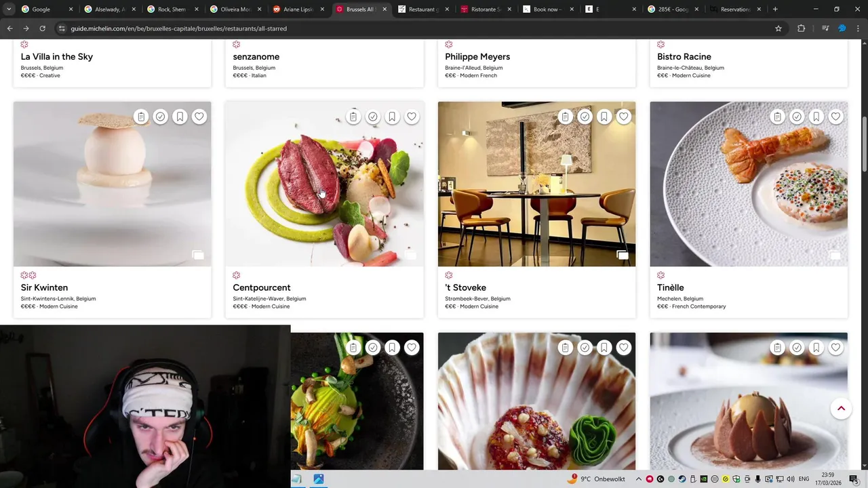Favorite Centpourcent with the heart icon

coord(411,117)
